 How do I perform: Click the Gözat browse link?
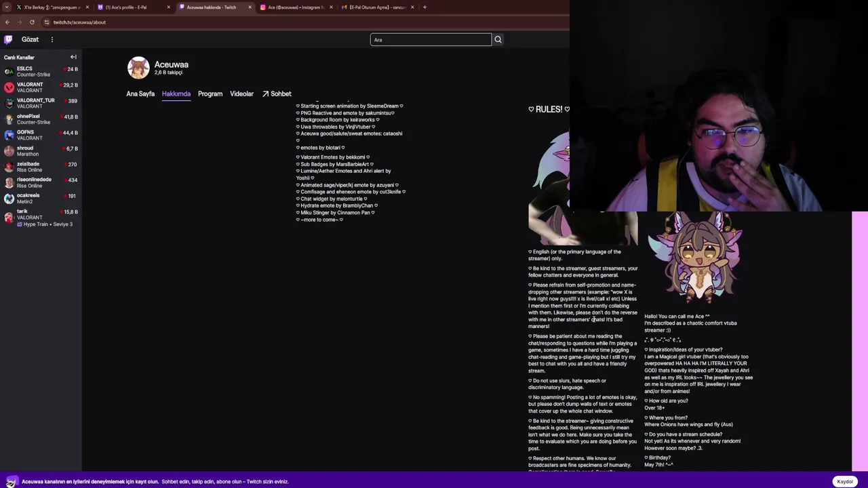point(30,39)
